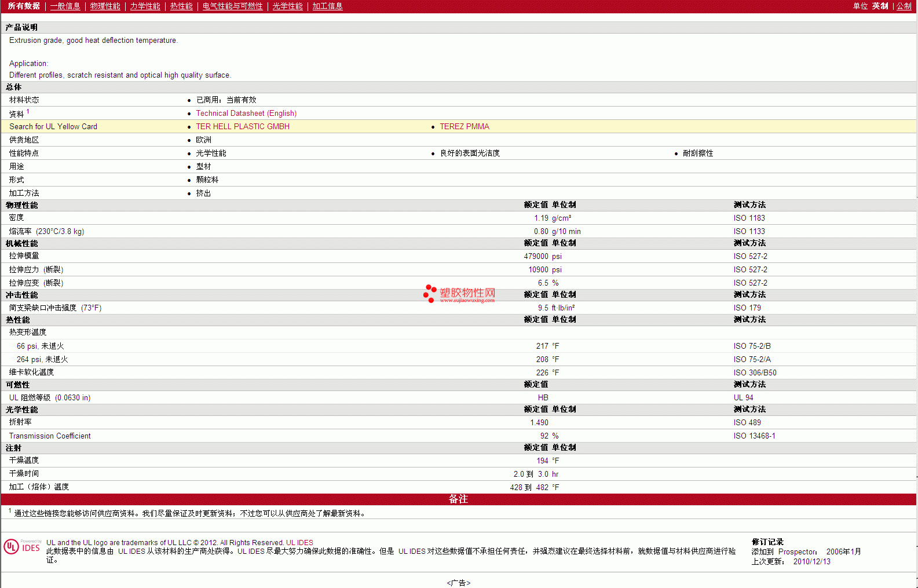The height and width of the screenshot is (588, 918).
Task: Select 颗粒料 form text
Action: 207,180
